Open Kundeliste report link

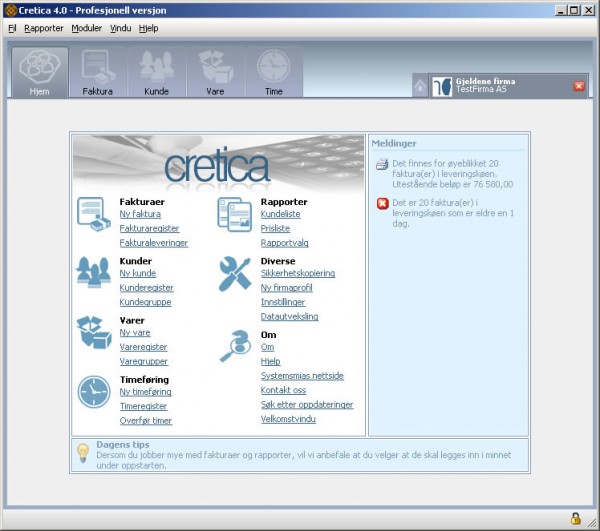280,214
